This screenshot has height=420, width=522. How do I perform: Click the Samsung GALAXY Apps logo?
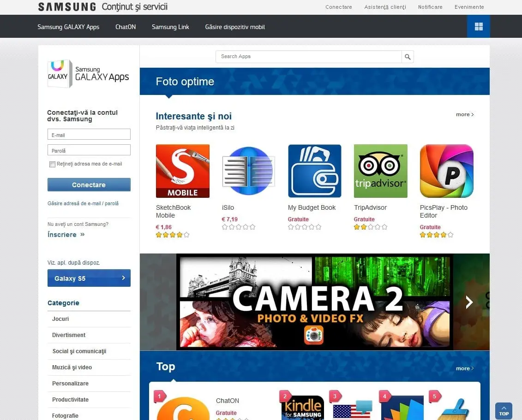tap(89, 74)
